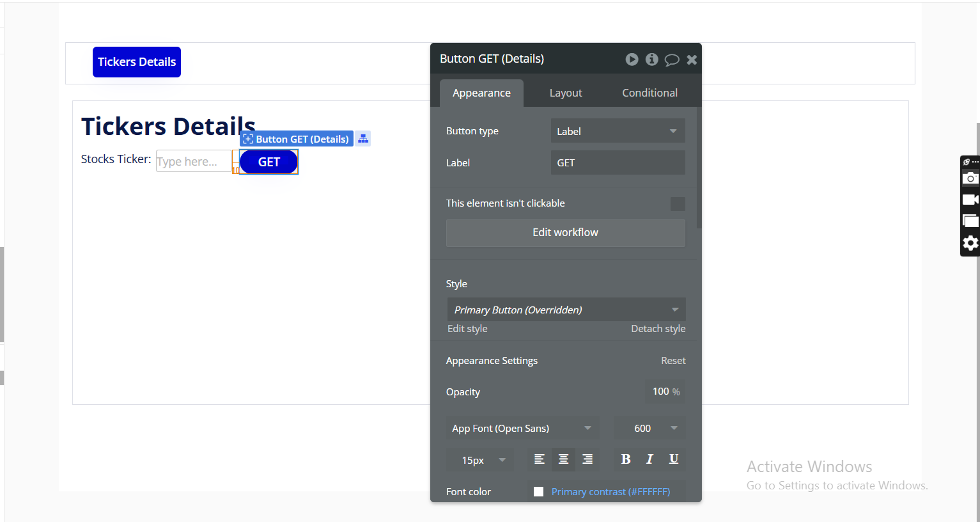The image size is (980, 522).
Task: Close the Button GET (Details) property panel
Action: coord(692,59)
